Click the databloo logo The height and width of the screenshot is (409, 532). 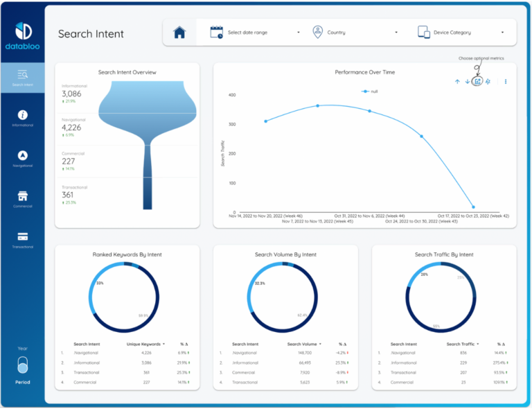click(x=22, y=35)
